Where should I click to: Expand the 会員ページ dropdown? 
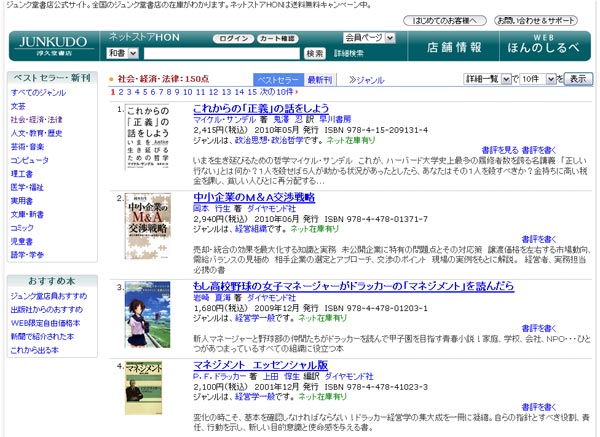point(369,38)
